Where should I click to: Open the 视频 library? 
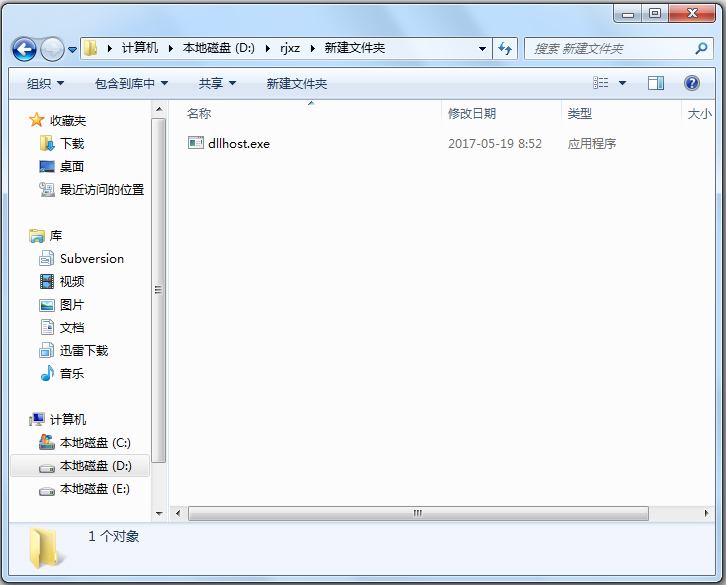pyautogui.click(x=72, y=282)
